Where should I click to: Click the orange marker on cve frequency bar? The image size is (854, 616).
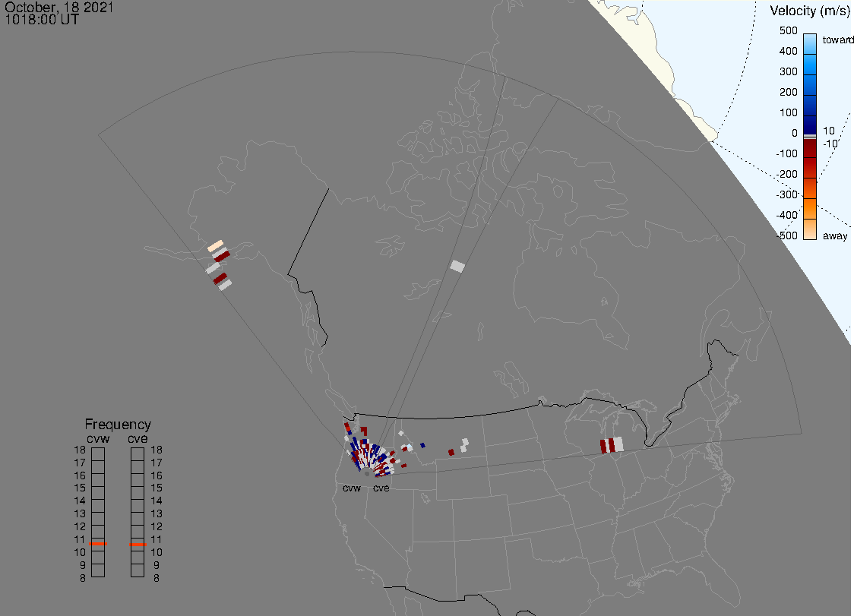coord(138,544)
